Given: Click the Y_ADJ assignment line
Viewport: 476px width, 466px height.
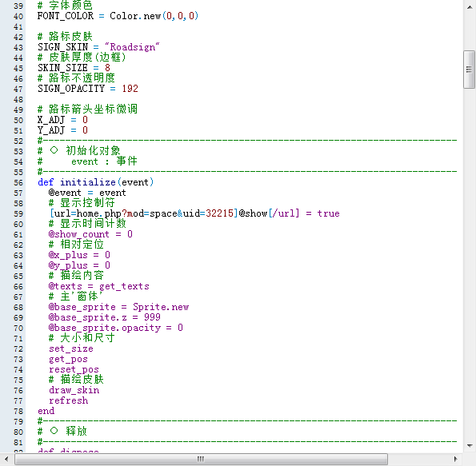Looking at the screenshot, I should click(x=63, y=130).
